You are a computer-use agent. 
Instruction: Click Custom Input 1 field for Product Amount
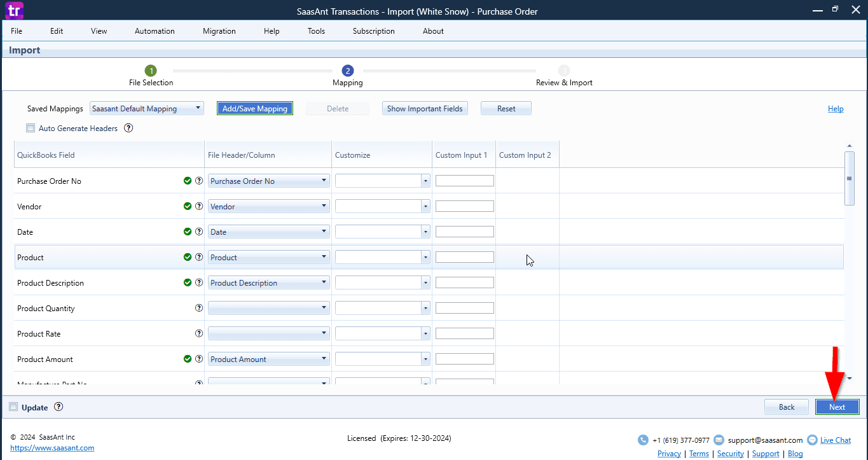465,359
